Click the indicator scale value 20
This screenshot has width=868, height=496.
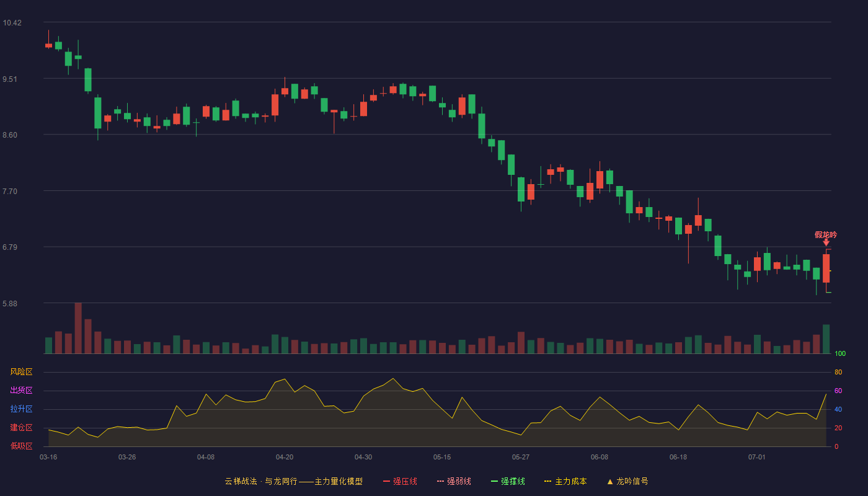[x=838, y=428]
